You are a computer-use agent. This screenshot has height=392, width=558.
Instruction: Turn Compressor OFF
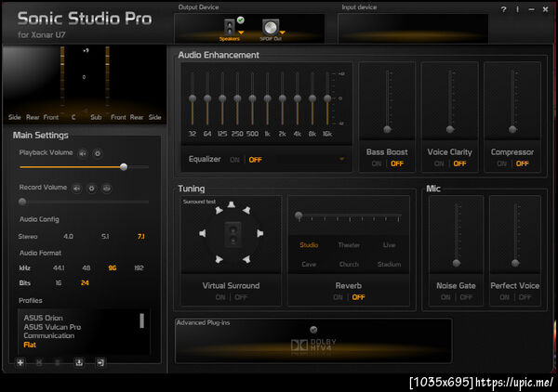pos(523,163)
